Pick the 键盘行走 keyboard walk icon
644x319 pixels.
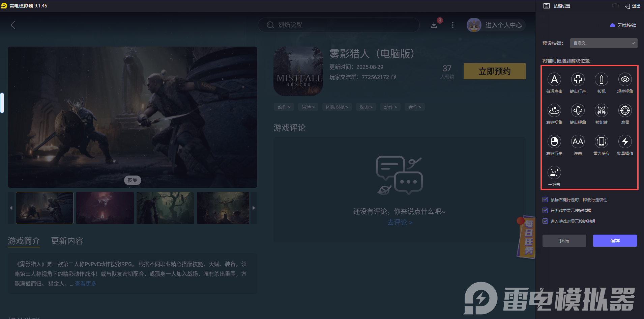pos(578,79)
